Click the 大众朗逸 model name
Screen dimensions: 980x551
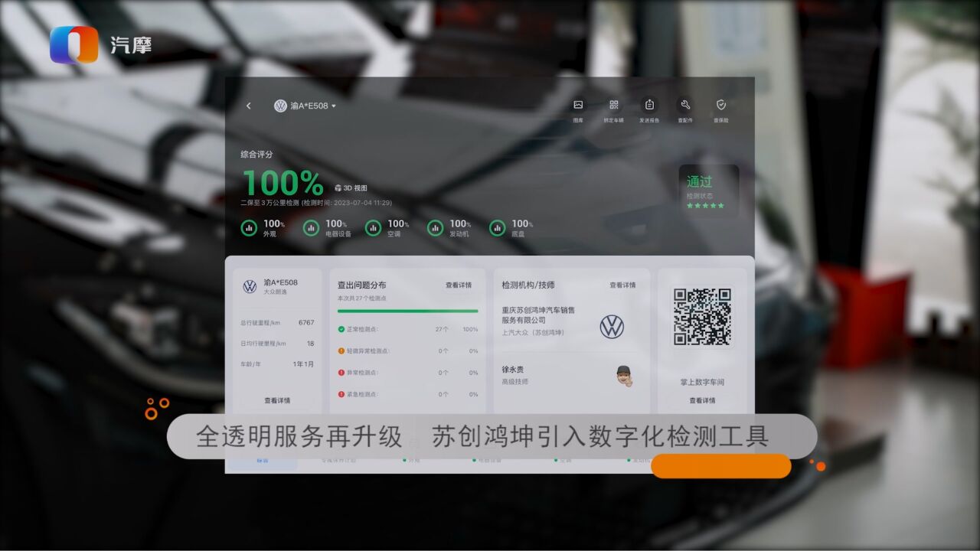pos(276,292)
